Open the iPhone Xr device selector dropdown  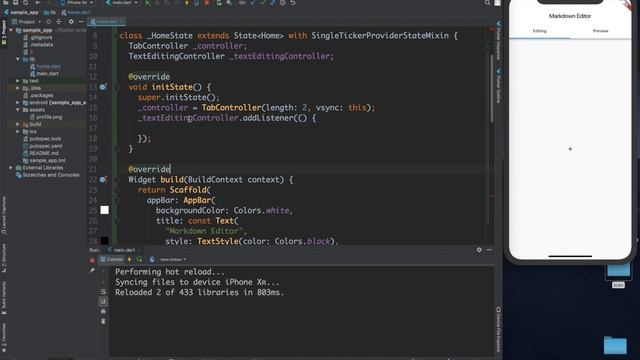pos(77,3)
